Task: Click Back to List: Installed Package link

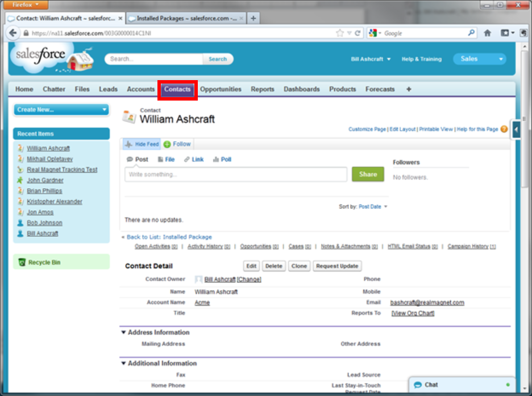Action: point(169,237)
